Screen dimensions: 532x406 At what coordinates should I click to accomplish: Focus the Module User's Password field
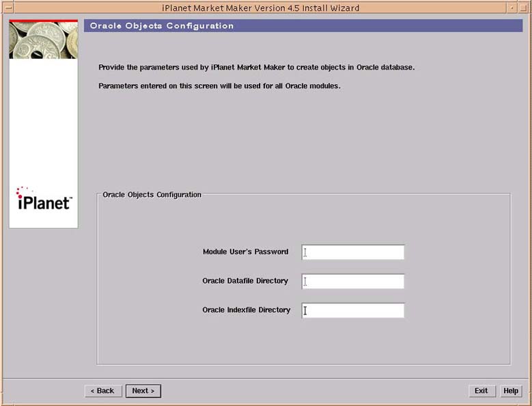pos(353,252)
